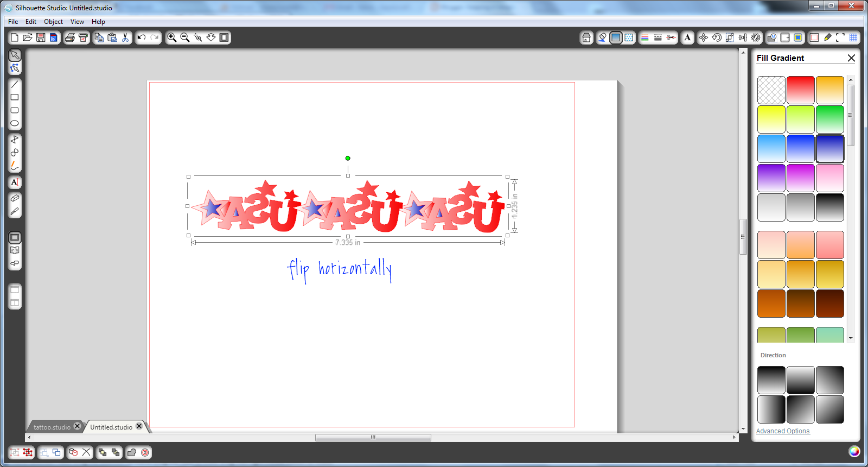This screenshot has height=467, width=868.
Task: Paste with the clipboard icon
Action: pyautogui.click(x=112, y=37)
